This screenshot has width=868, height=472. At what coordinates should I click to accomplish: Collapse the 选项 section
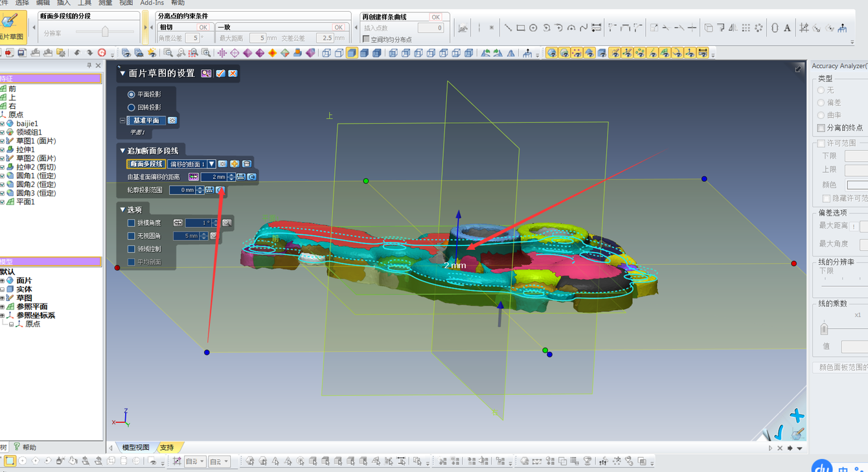(x=122, y=210)
